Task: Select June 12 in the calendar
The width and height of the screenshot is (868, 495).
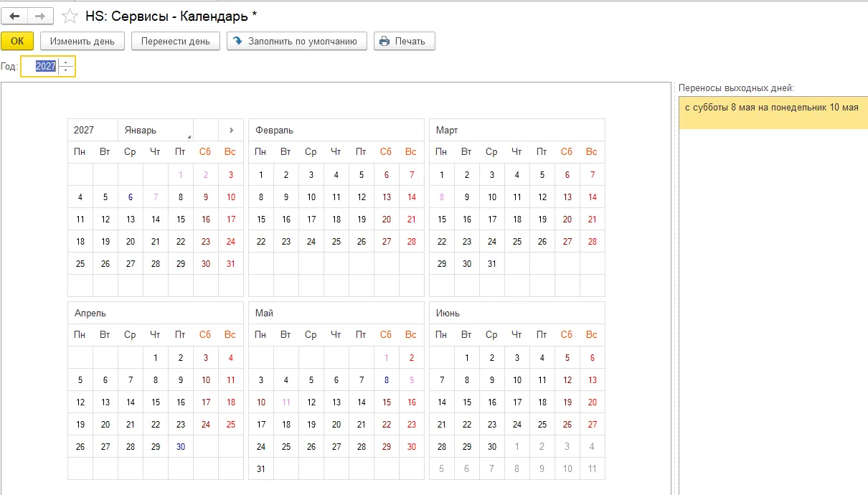Action: coord(567,380)
